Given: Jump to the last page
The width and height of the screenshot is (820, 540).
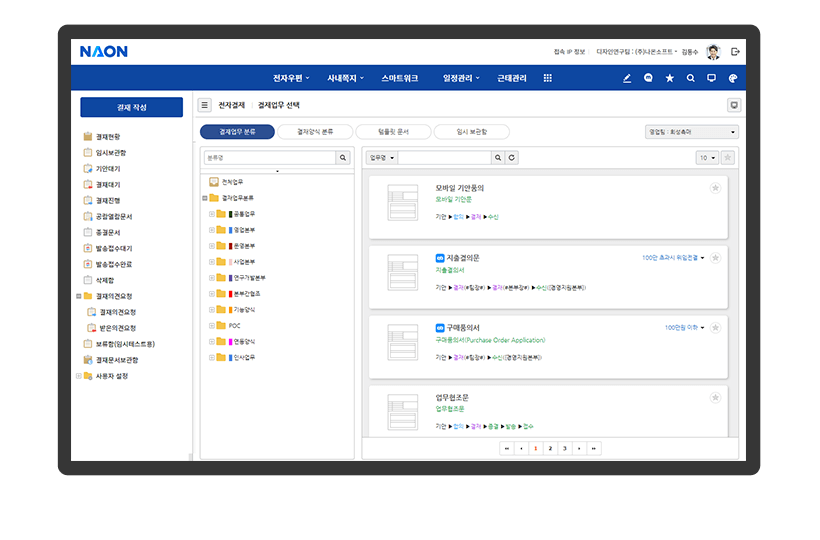Looking at the screenshot, I should [x=594, y=449].
